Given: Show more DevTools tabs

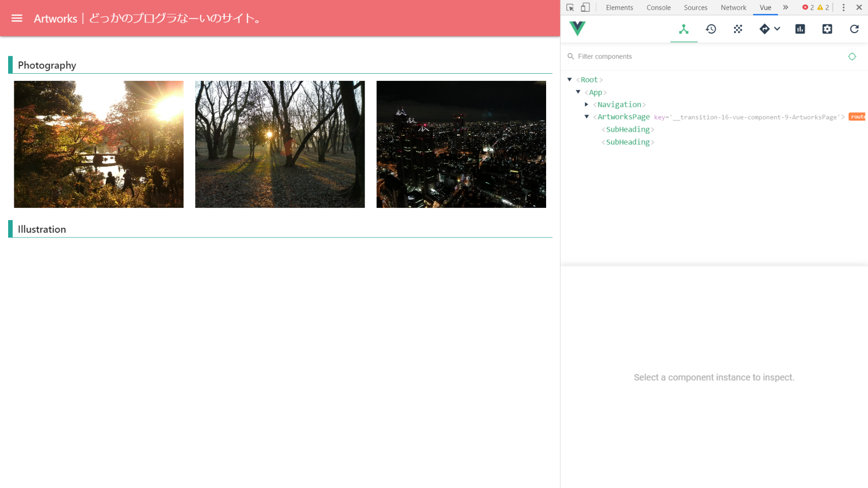Looking at the screenshot, I should coord(785,8).
